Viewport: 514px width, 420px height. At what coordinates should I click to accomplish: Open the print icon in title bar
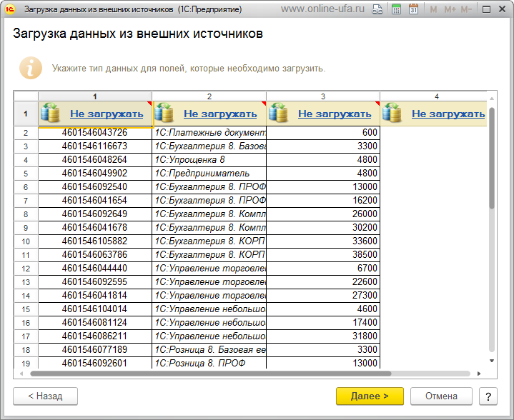click(377, 9)
